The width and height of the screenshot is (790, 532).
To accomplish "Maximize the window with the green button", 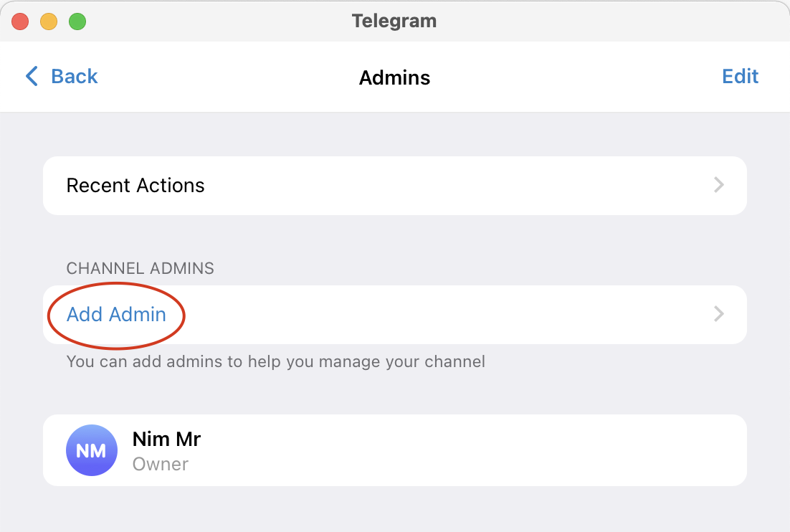I will pos(77,22).
